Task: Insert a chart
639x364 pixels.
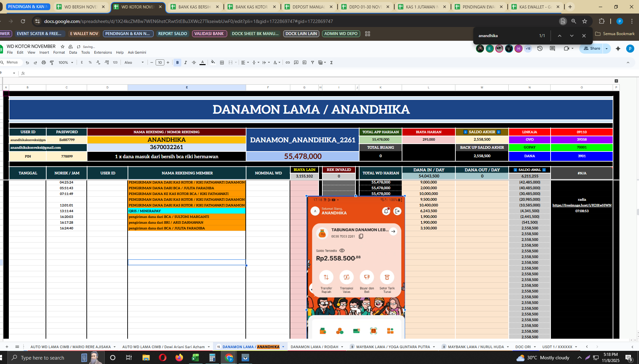Action: (304, 62)
